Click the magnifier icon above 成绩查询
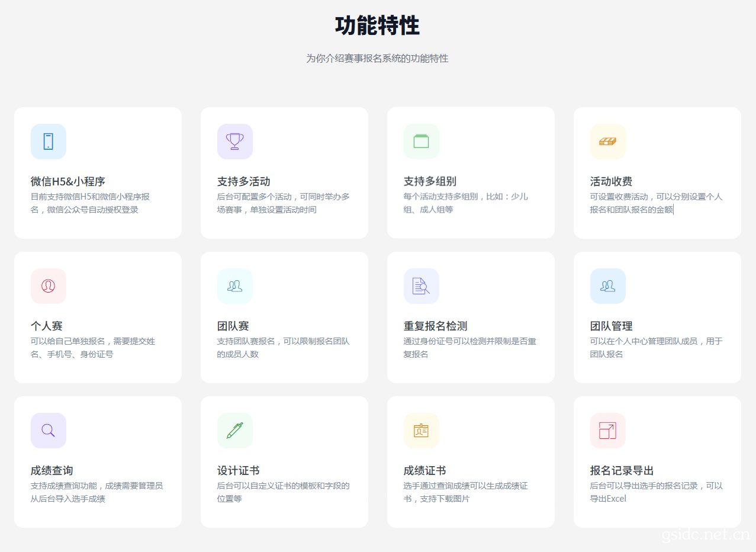This screenshot has width=756, height=552. (49, 431)
